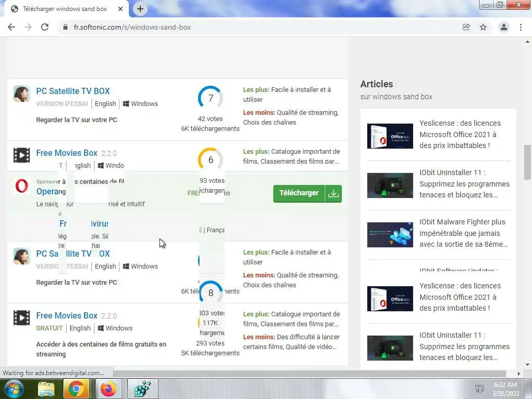Close the Télécharger windows sand box tab

coord(121,9)
